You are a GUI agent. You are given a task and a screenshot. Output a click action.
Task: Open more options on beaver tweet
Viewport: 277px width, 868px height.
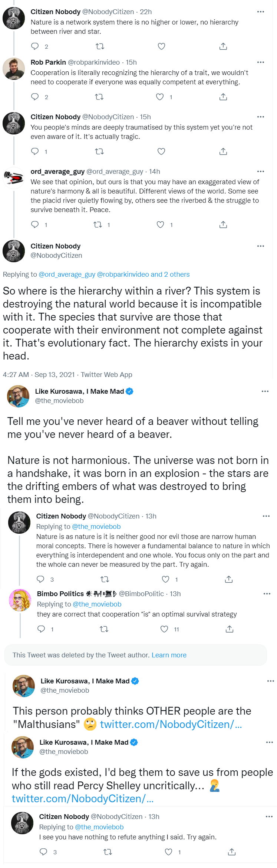click(265, 391)
